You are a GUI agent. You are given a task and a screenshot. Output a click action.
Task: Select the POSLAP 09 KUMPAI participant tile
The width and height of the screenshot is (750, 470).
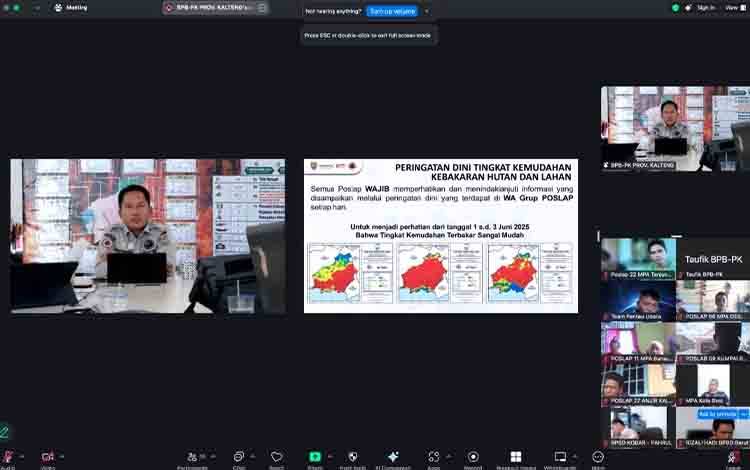[x=713, y=342]
